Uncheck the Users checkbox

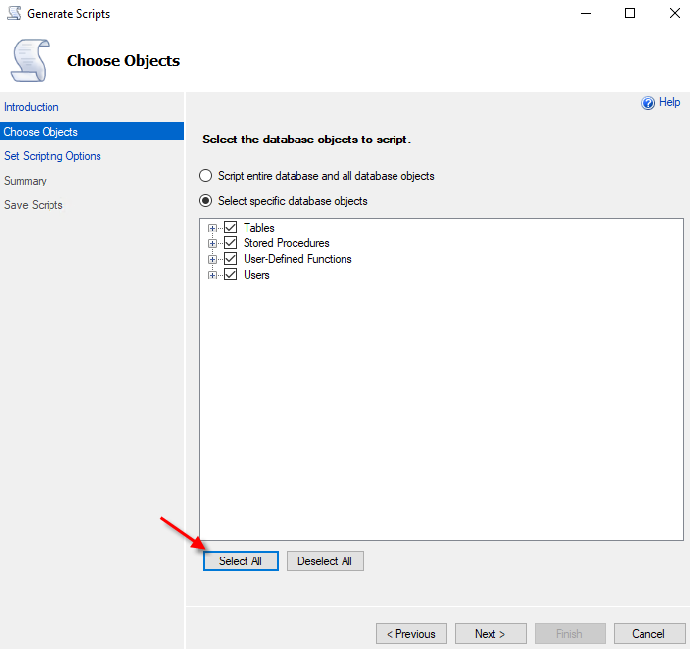(231, 275)
